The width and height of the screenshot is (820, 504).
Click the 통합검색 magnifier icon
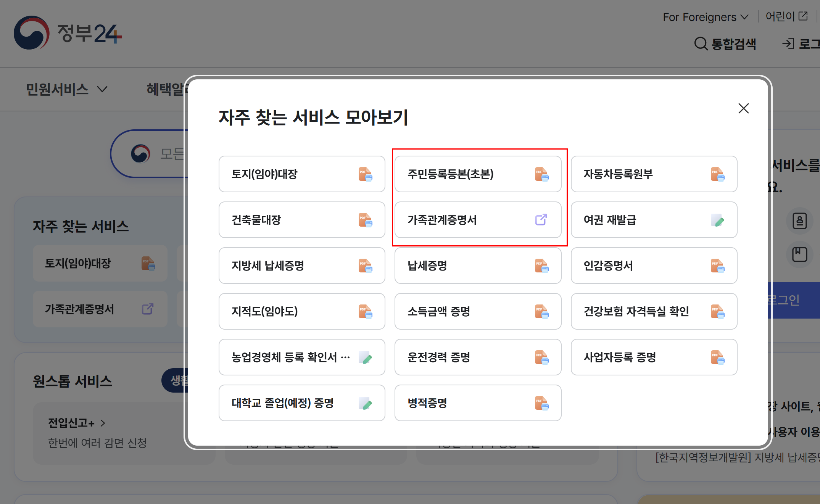(701, 44)
